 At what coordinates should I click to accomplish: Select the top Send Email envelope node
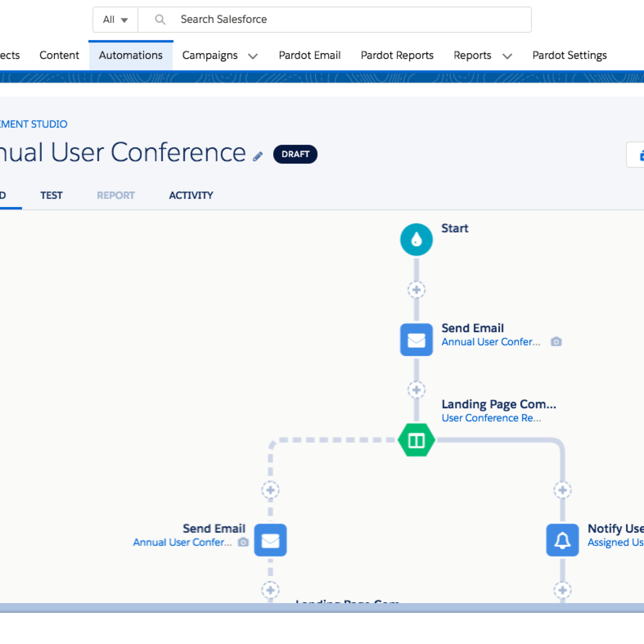[x=416, y=340]
